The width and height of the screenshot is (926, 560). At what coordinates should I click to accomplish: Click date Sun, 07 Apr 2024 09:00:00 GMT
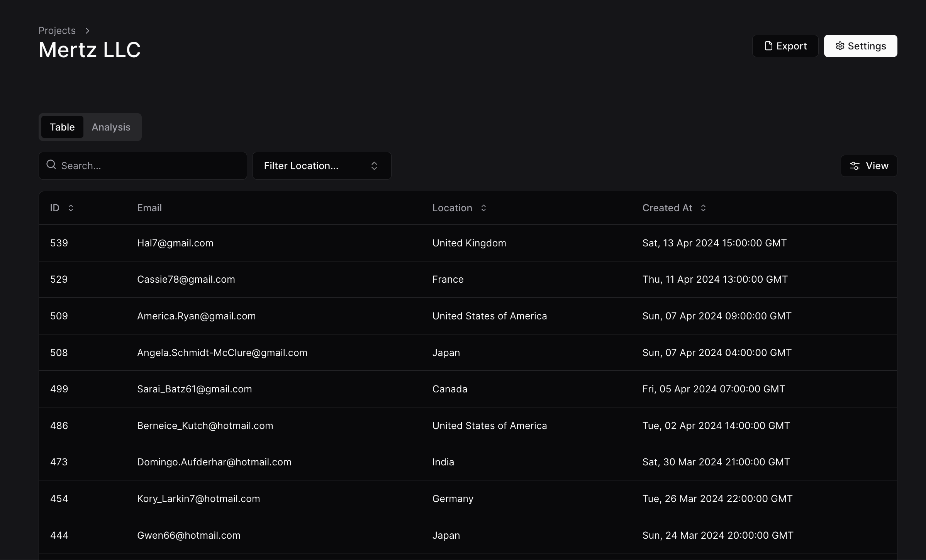coord(717,316)
